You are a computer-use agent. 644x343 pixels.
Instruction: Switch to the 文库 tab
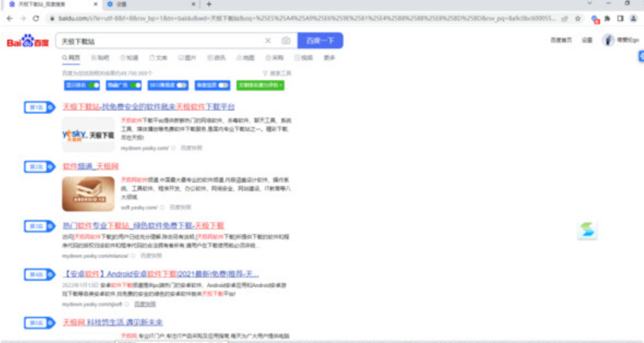(x=159, y=58)
